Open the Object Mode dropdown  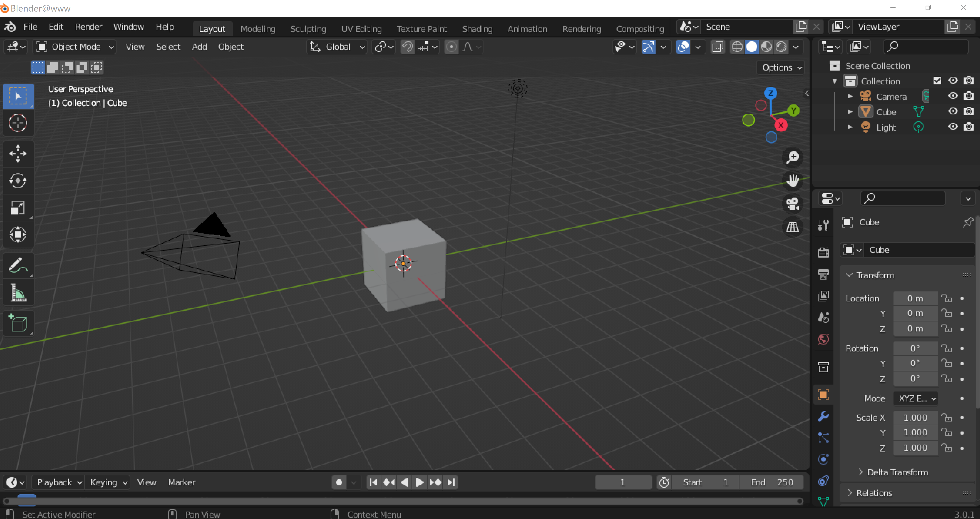pyautogui.click(x=75, y=47)
